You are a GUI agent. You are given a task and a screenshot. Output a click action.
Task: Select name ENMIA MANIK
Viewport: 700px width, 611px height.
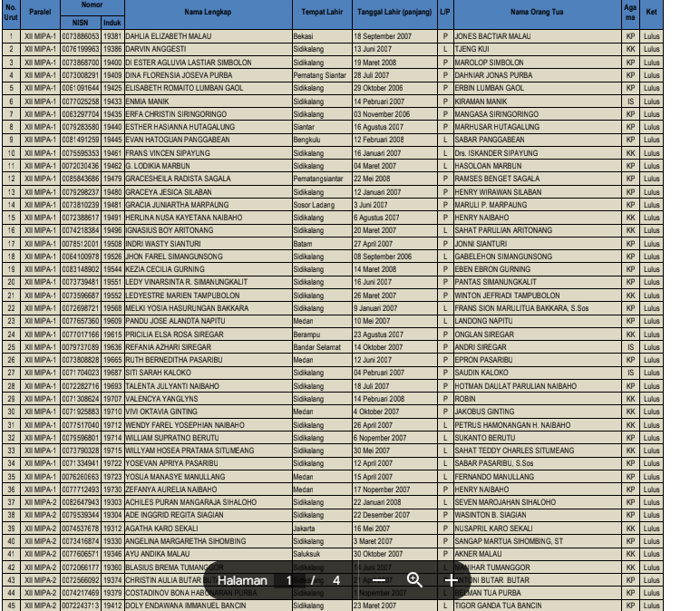click(x=147, y=102)
